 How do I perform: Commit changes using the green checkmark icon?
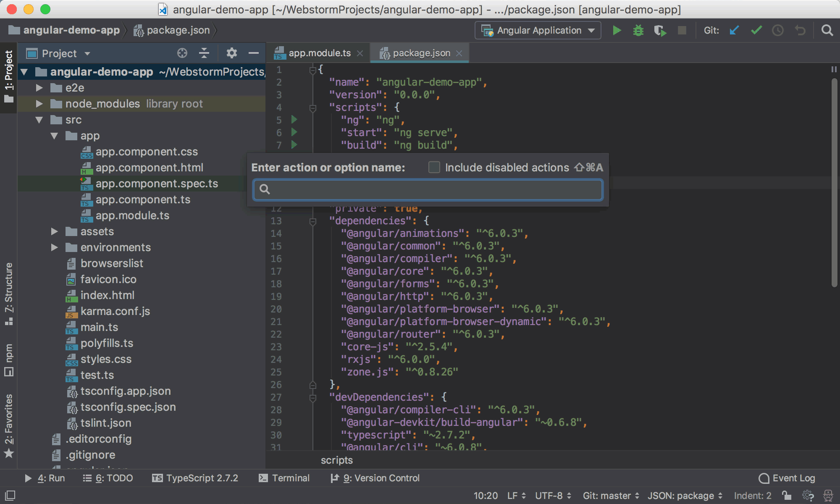coord(756,30)
